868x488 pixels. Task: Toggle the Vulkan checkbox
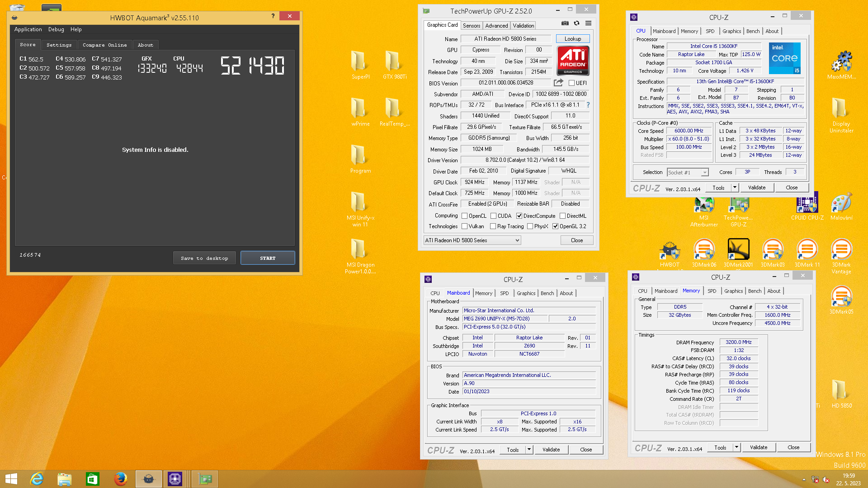464,226
